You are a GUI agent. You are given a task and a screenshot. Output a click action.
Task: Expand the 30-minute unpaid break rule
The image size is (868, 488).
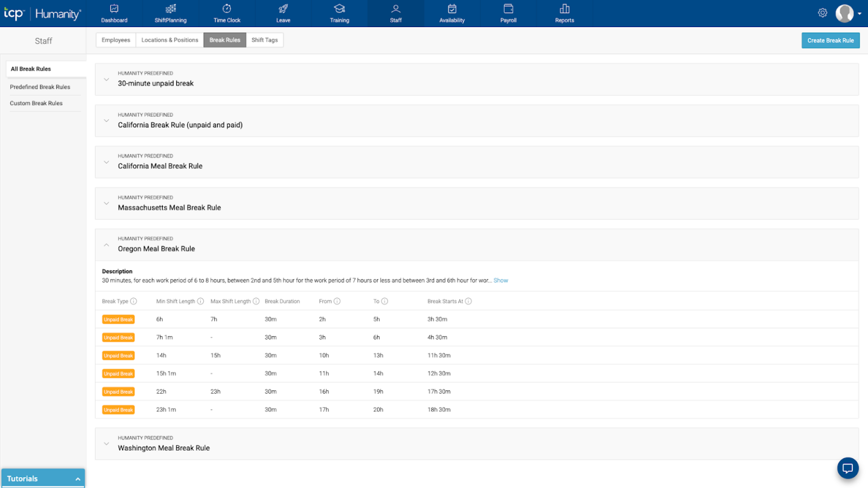point(106,80)
